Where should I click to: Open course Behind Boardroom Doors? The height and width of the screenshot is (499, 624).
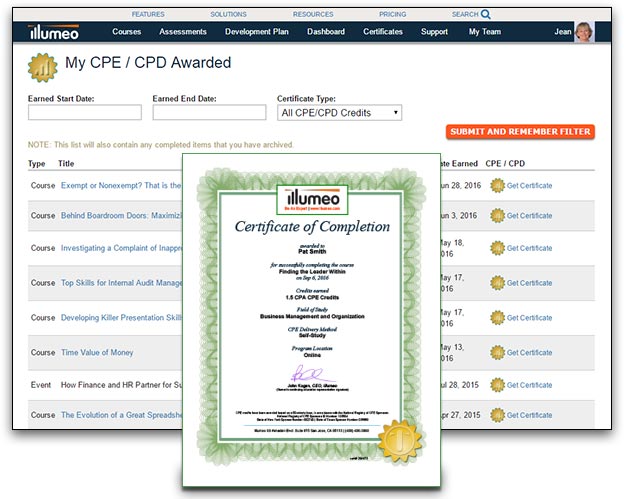(121, 216)
